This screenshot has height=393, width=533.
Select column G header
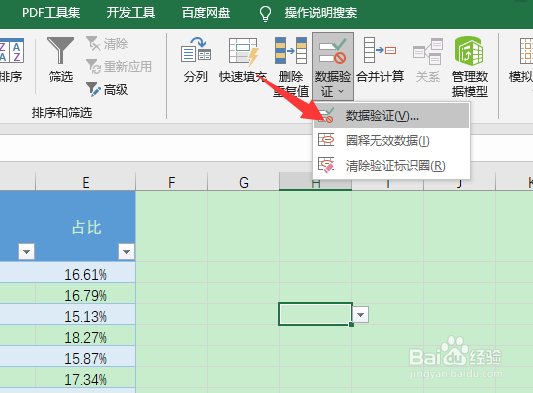(244, 182)
